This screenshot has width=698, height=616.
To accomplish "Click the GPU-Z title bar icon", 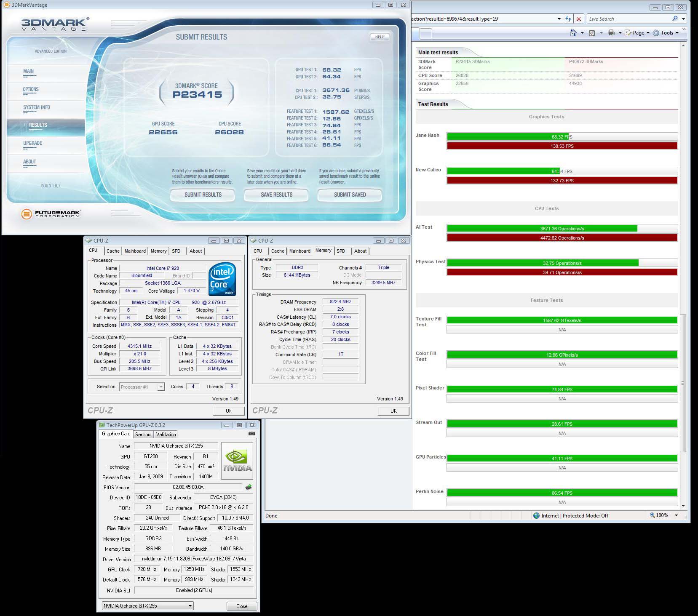I will click(x=102, y=425).
